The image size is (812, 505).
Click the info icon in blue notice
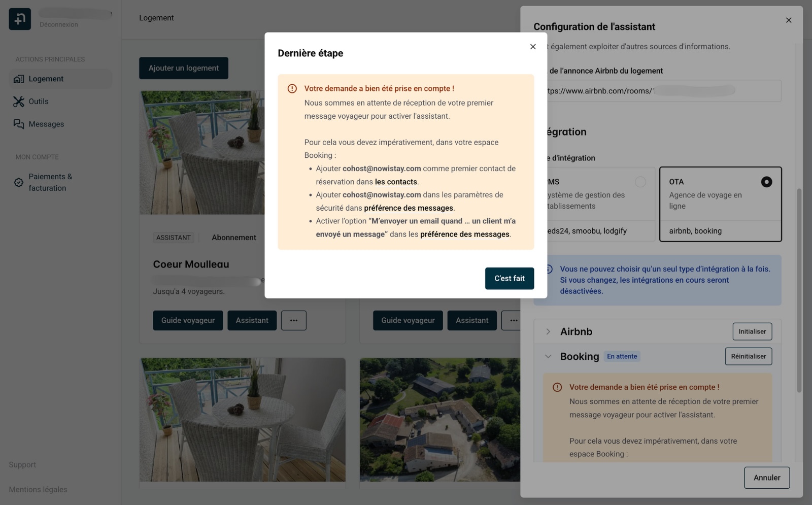pos(549,269)
